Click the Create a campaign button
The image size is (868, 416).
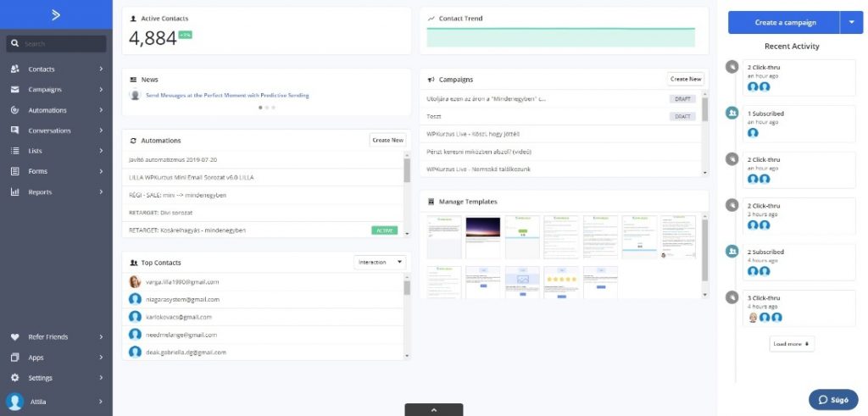784,22
